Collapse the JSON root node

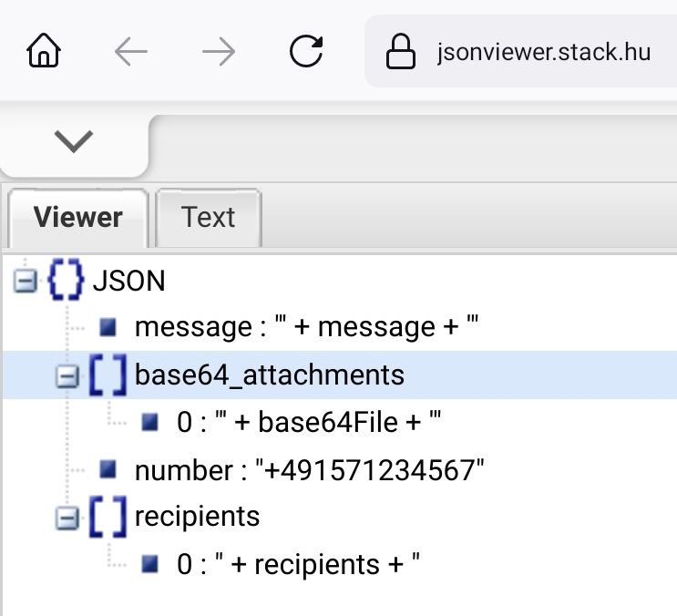[26, 281]
